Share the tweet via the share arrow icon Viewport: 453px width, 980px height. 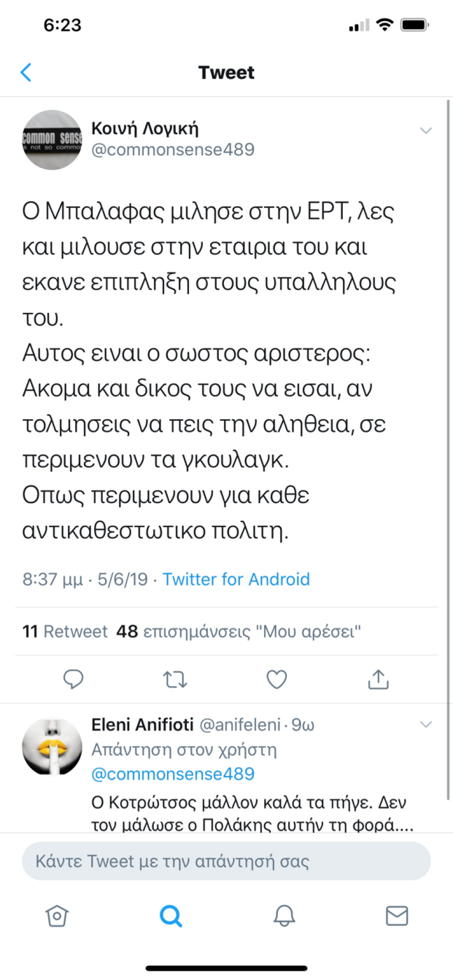click(378, 679)
